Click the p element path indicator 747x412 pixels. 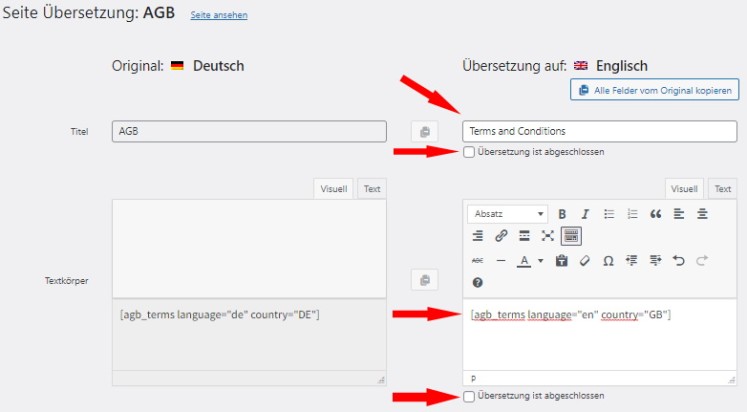pos(473,379)
